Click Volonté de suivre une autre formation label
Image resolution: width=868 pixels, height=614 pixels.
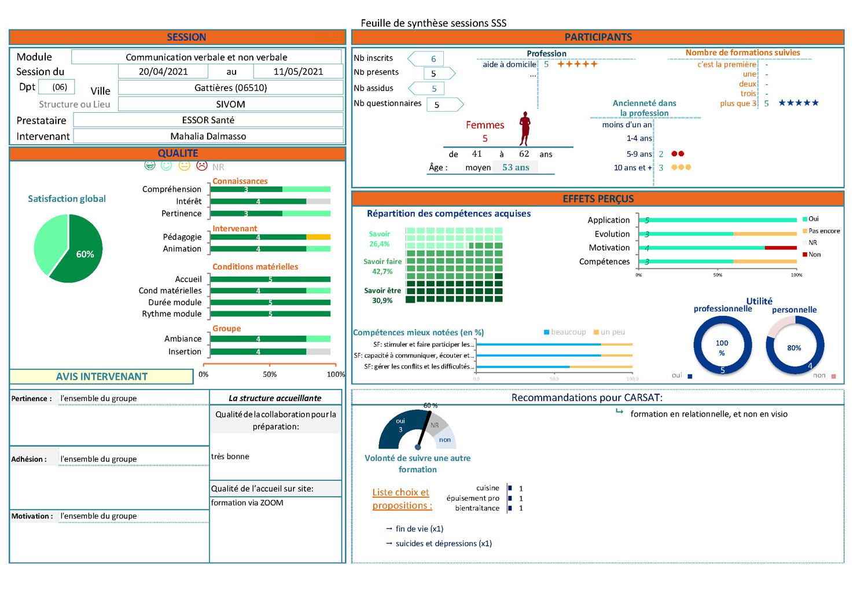coord(417,464)
